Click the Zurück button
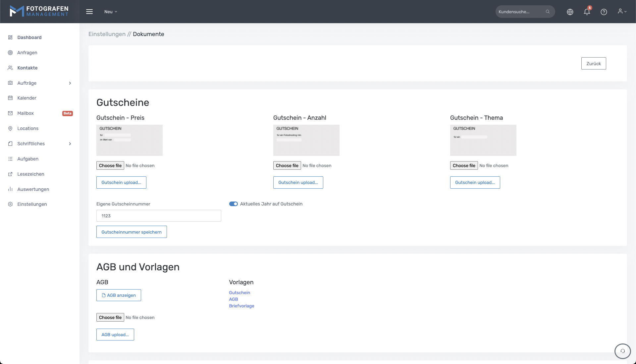The height and width of the screenshot is (364, 636). click(x=594, y=64)
